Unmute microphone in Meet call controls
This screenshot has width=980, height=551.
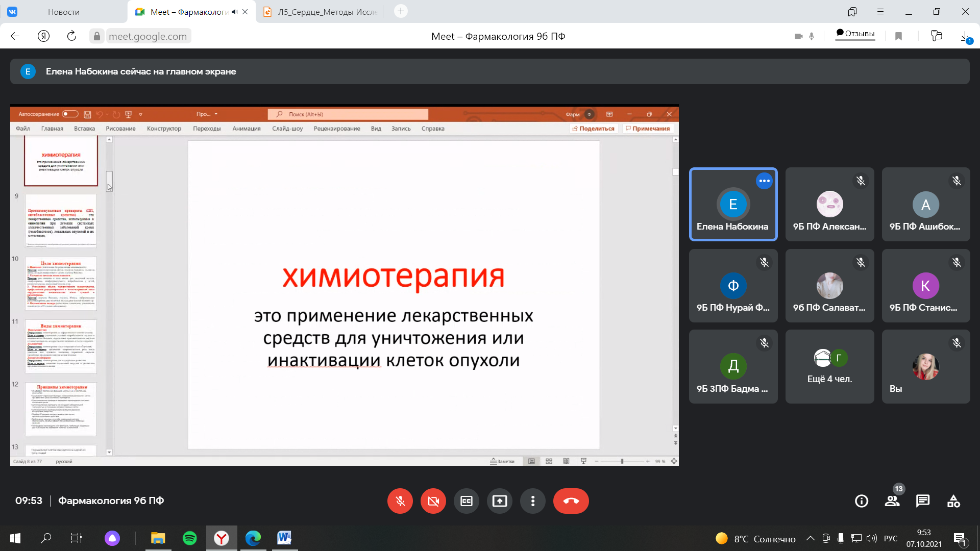pyautogui.click(x=400, y=501)
